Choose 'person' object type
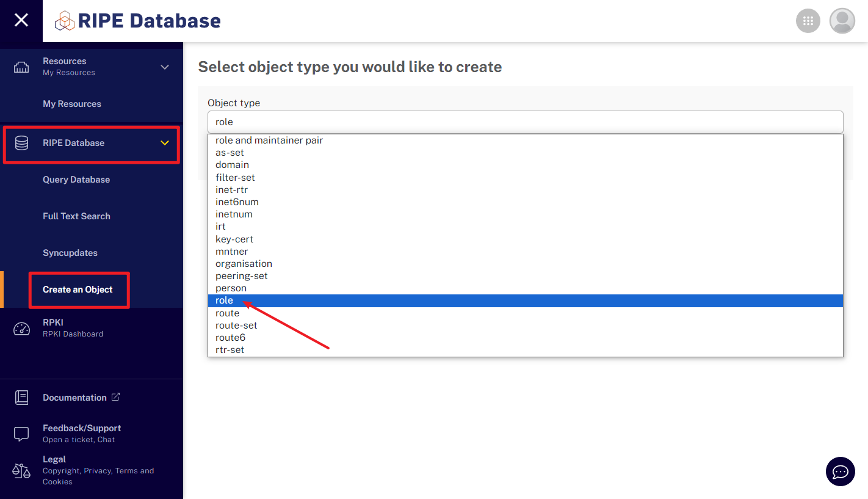Viewport: 868px width, 499px height. coord(526,288)
